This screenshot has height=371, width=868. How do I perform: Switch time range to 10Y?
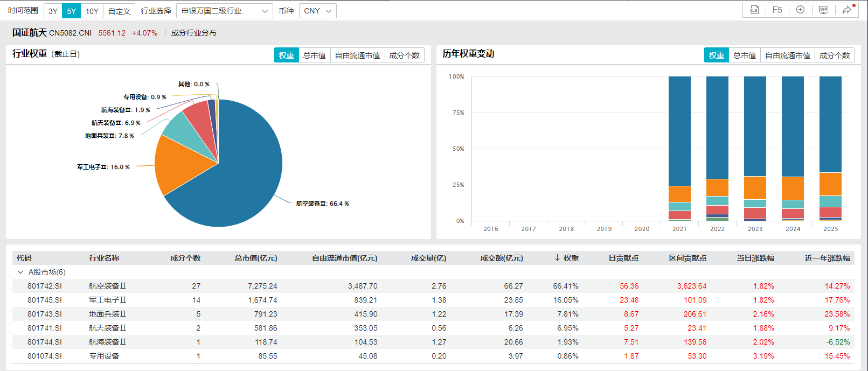coord(92,11)
